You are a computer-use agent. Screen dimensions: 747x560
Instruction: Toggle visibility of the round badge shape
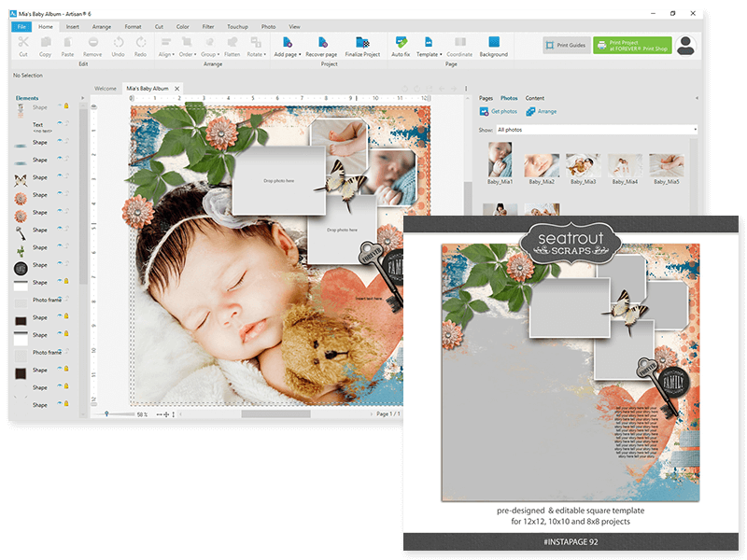pyautogui.click(x=60, y=263)
